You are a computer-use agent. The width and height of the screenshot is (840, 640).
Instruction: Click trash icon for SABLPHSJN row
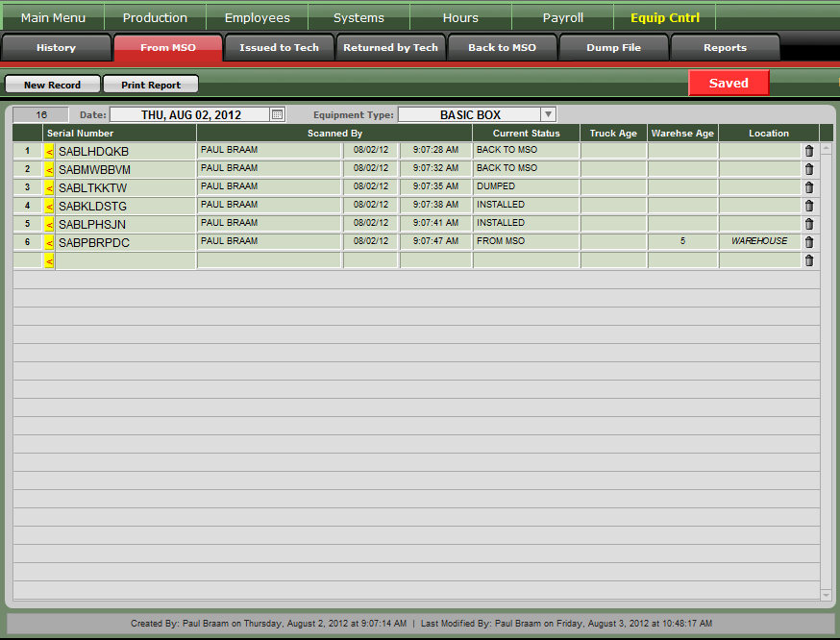click(808, 224)
